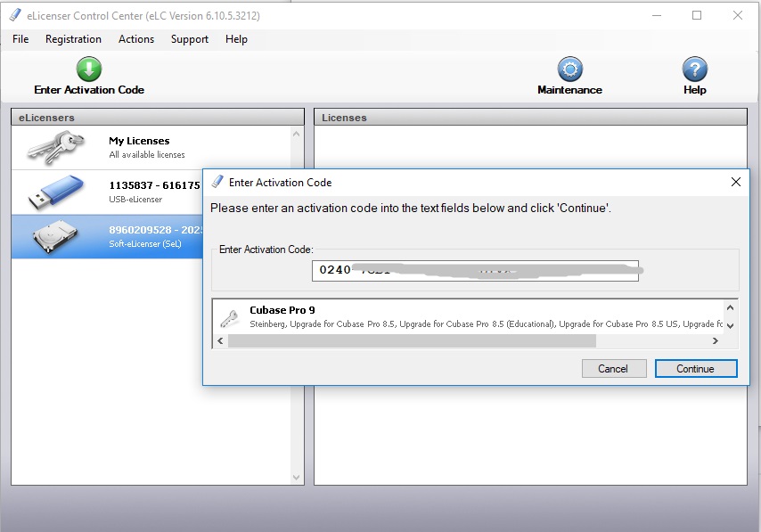Click the Cubase Pro 9 key icon

(229, 318)
